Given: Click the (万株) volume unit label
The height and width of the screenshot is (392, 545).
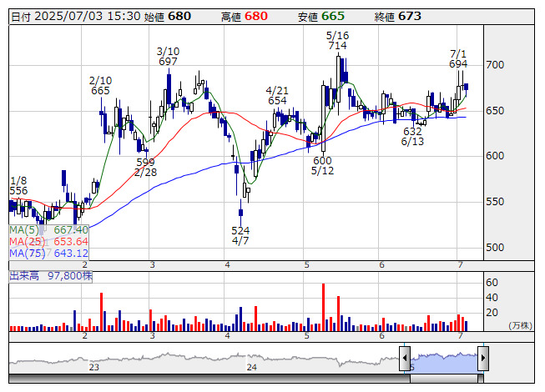Looking at the screenshot, I should [520, 325].
